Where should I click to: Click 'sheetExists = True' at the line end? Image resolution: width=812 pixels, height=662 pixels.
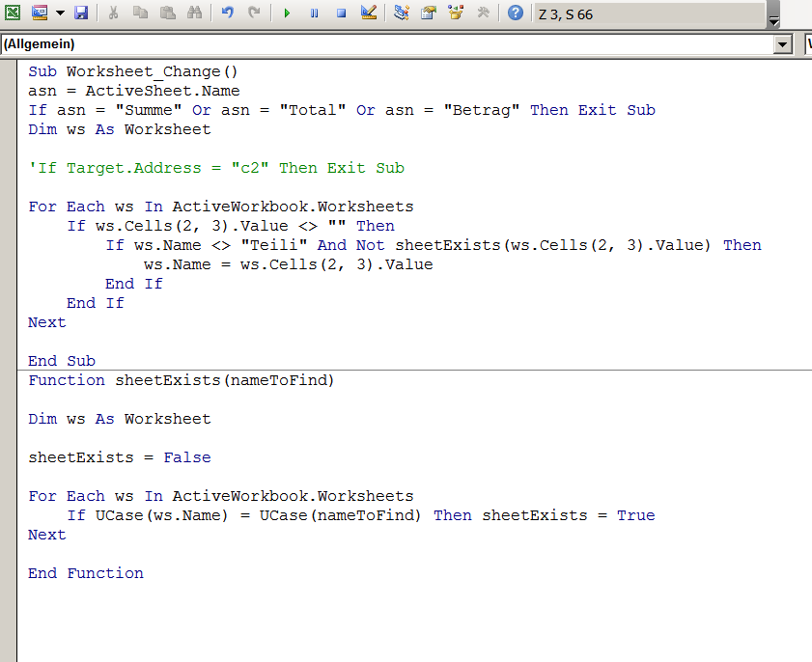click(x=569, y=515)
